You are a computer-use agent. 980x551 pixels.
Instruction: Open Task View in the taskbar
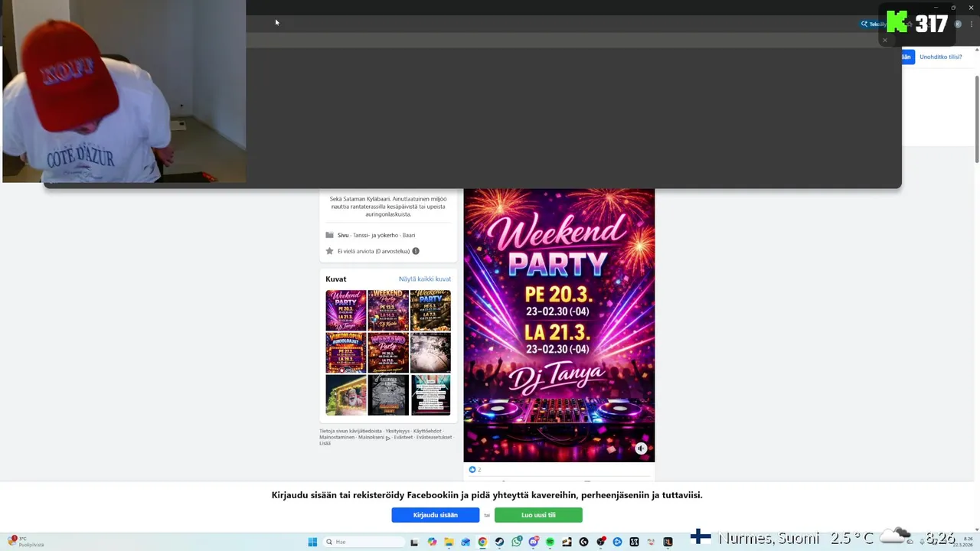pos(414,542)
